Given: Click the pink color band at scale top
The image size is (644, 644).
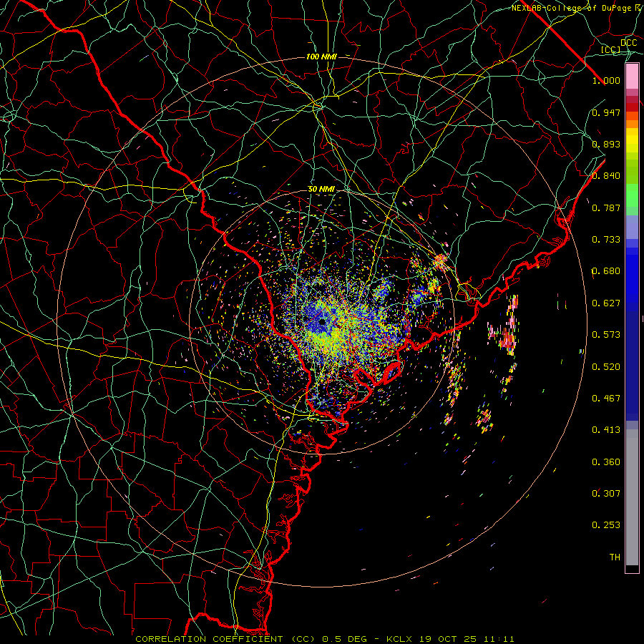Looking at the screenshot, I should tap(632, 77).
